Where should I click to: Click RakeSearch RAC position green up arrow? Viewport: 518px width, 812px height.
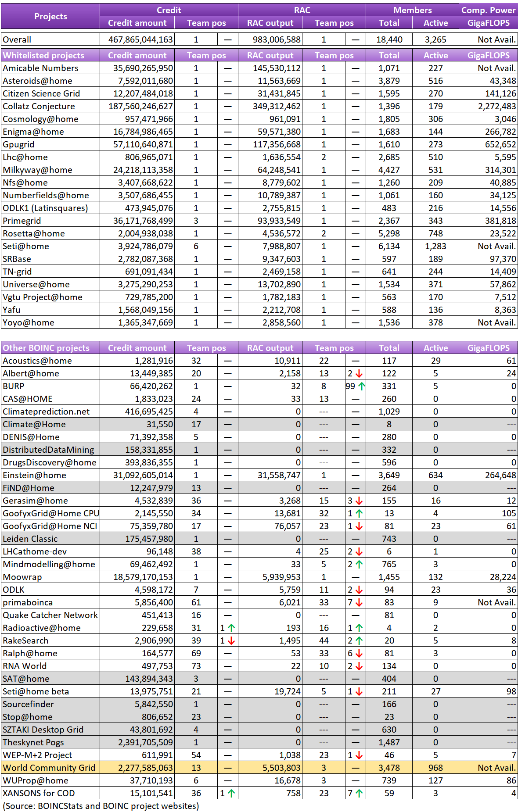[359, 640]
